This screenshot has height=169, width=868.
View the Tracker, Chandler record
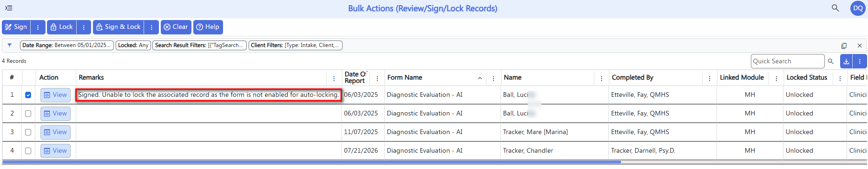[55, 151]
